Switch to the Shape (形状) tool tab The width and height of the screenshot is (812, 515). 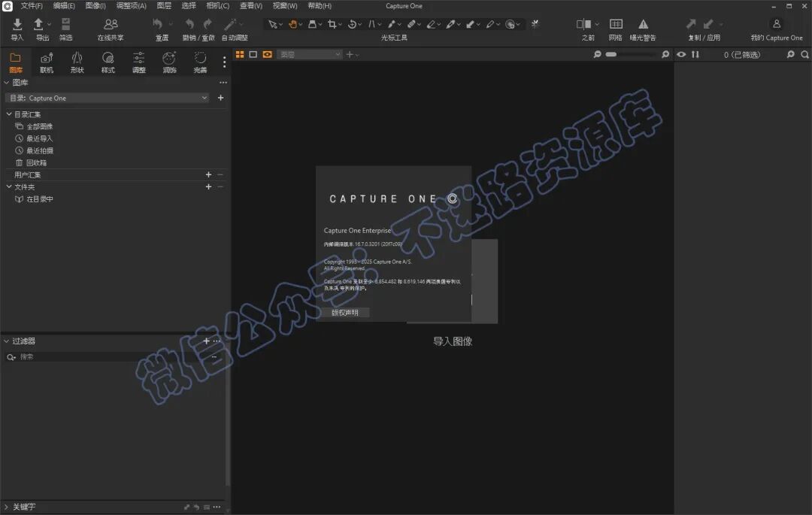click(x=77, y=62)
